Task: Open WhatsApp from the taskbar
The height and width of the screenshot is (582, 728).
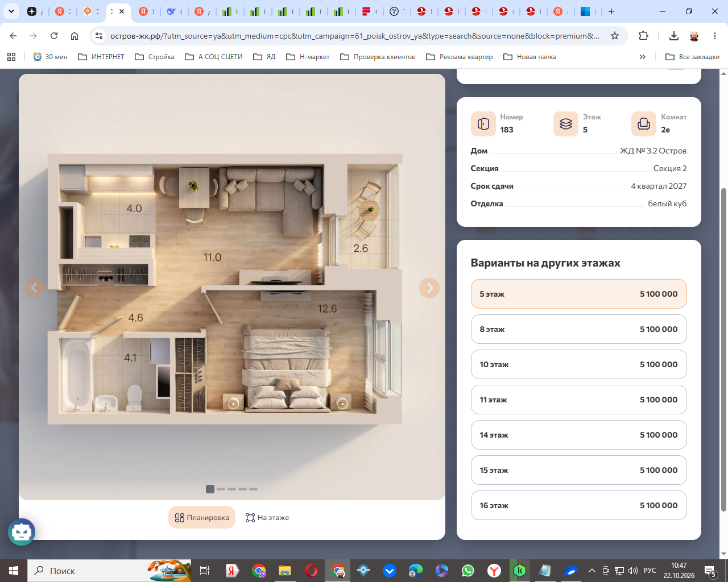Action: [x=468, y=571]
